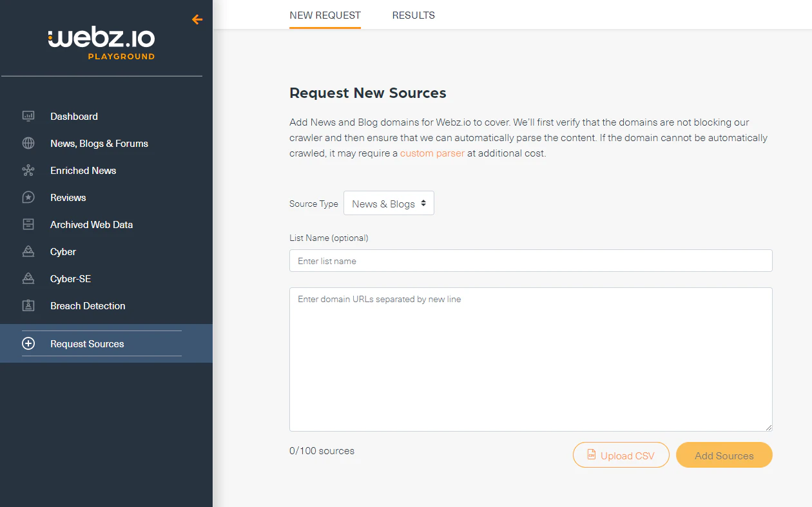Open the custom parser link
This screenshot has height=507, width=812.
pyautogui.click(x=432, y=153)
